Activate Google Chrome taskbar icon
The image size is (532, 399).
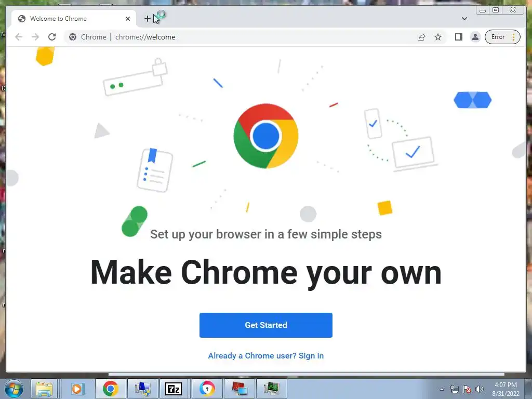coord(110,389)
